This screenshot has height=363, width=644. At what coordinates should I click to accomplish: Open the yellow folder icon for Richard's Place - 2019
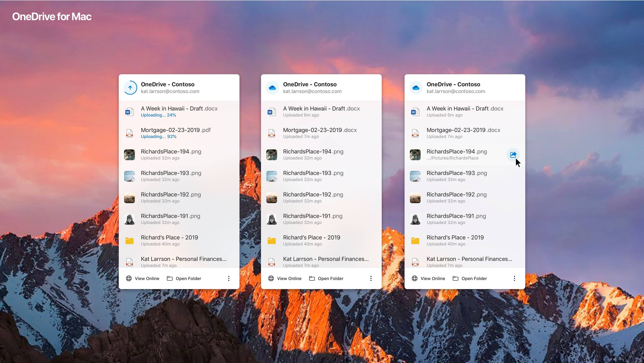[129, 240]
